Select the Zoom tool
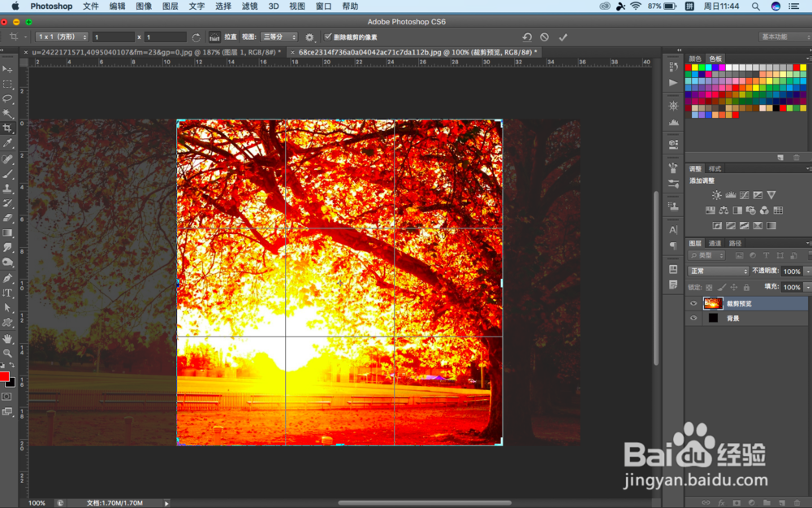Screen dimensions: 812x508 tap(7, 353)
